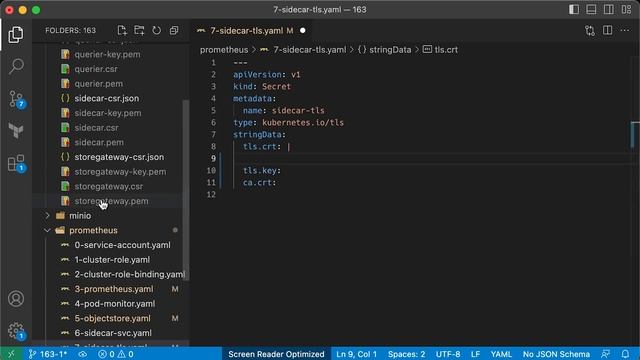This screenshot has height=360, width=640.
Task: Open the Explorer view in activity bar
Action: (x=16, y=34)
